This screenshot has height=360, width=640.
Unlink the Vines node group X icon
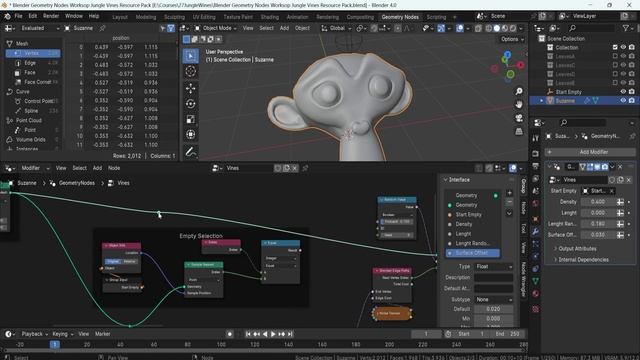(x=295, y=168)
